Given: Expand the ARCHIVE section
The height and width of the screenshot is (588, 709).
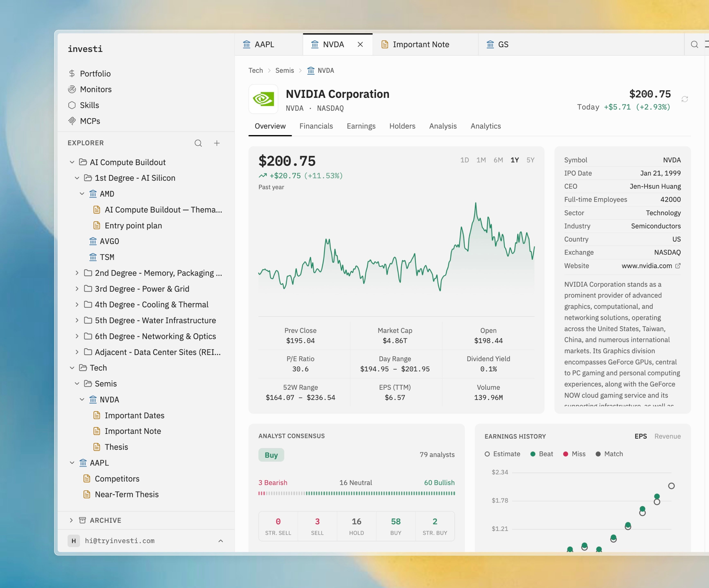Looking at the screenshot, I should [x=71, y=520].
